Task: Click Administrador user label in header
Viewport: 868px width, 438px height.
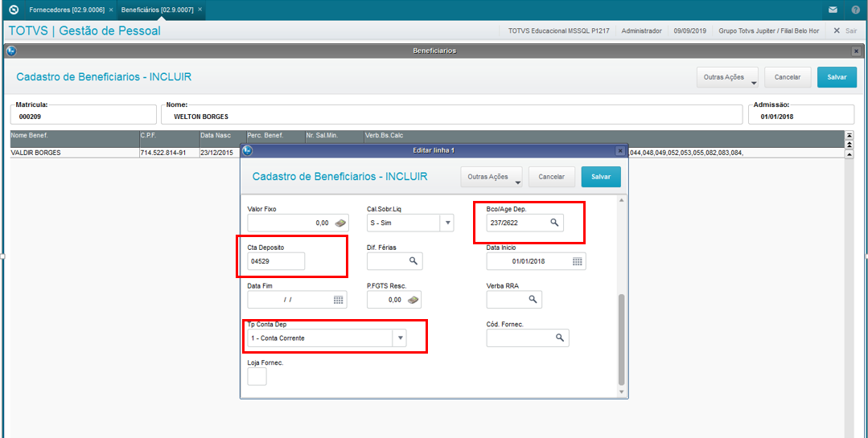Action: coord(642,31)
